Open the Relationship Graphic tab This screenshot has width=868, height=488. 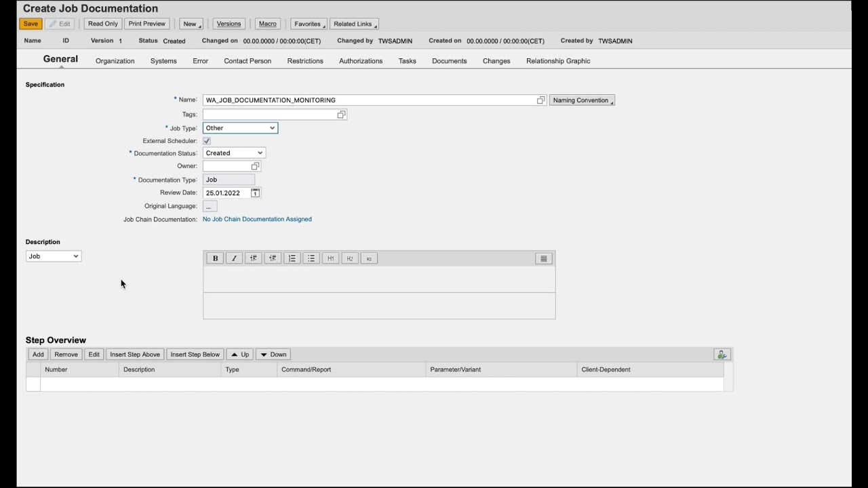pos(558,61)
